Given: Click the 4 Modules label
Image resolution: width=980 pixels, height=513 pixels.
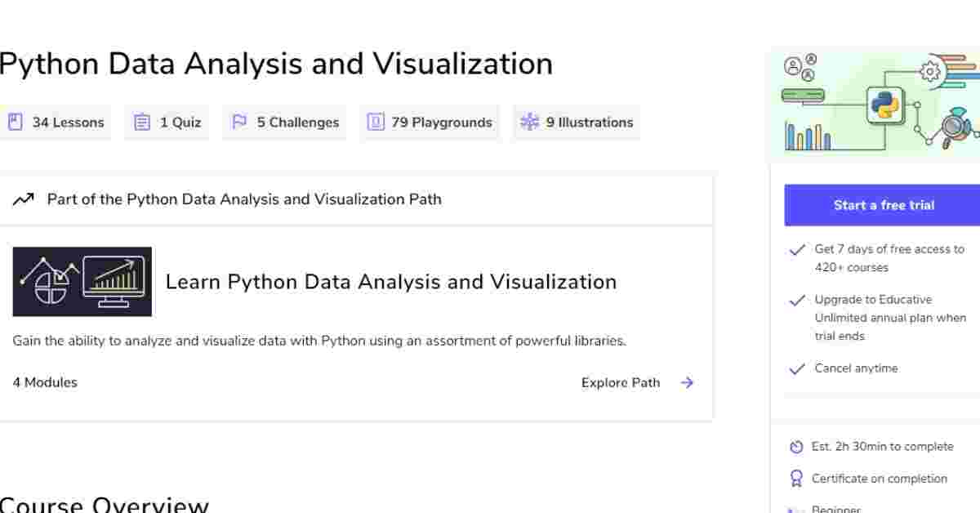Looking at the screenshot, I should click(45, 382).
